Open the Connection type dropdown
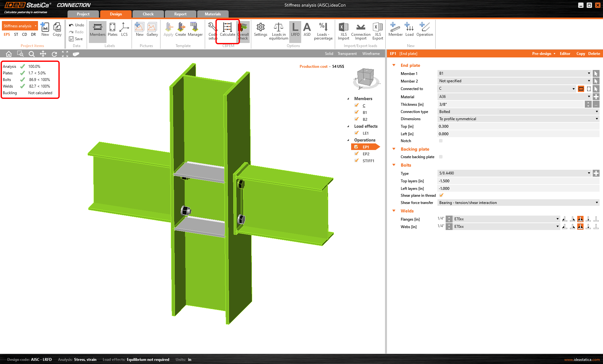The height and width of the screenshot is (364, 603). (518, 112)
